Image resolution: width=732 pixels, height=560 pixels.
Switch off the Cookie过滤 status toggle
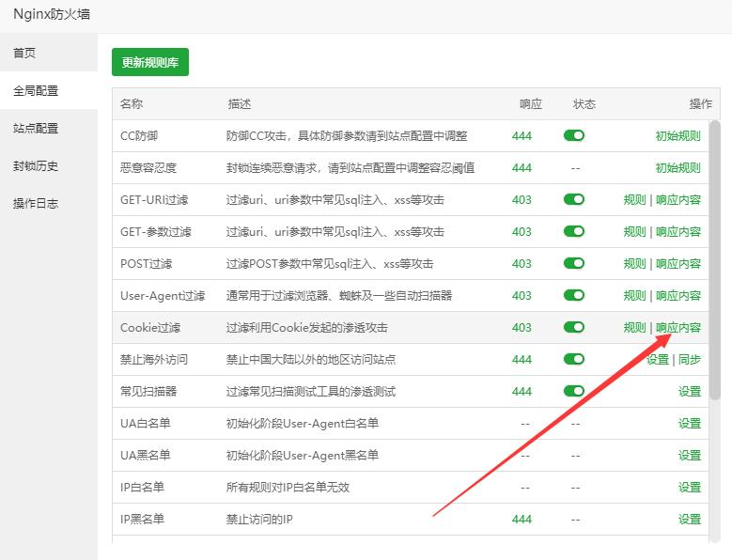click(574, 327)
